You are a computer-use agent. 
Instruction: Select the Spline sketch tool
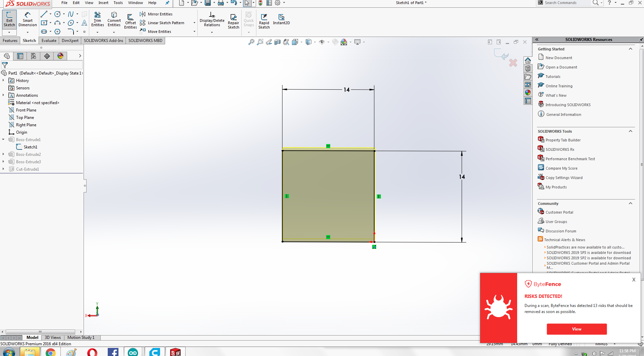tap(71, 14)
